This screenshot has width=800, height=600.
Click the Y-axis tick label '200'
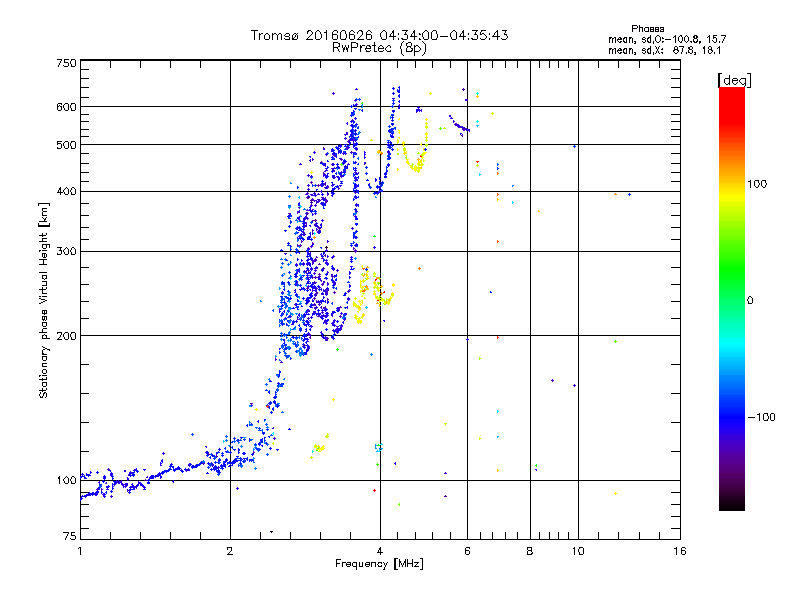67,336
